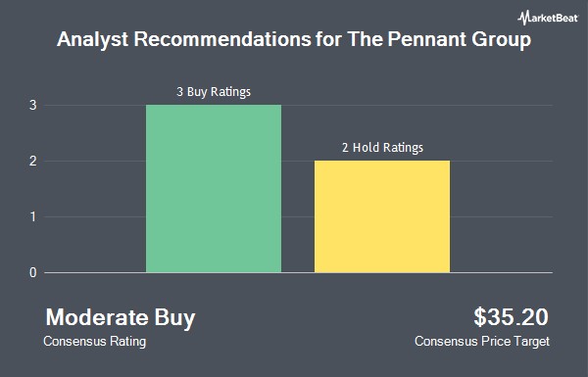
Task: Click the '2 Hold Ratings' label
Action: coord(382,148)
